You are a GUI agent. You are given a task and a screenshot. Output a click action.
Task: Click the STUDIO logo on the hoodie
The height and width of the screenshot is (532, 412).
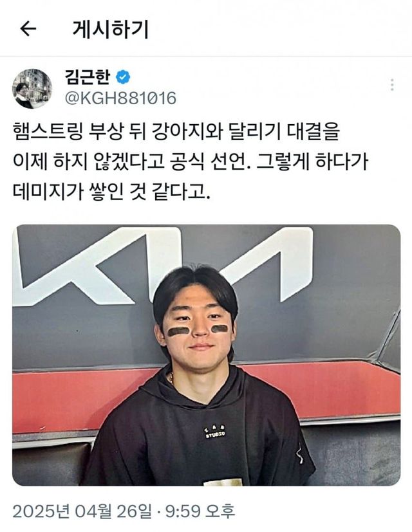pyautogui.click(x=216, y=432)
